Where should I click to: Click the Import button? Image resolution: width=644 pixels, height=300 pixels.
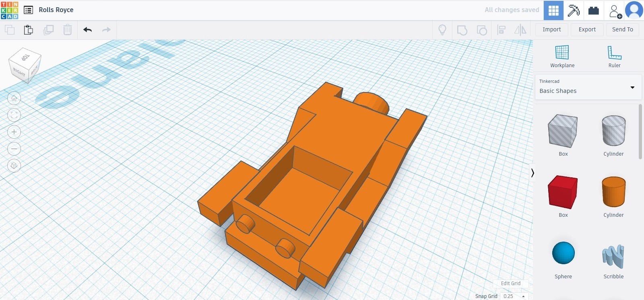pos(552,29)
